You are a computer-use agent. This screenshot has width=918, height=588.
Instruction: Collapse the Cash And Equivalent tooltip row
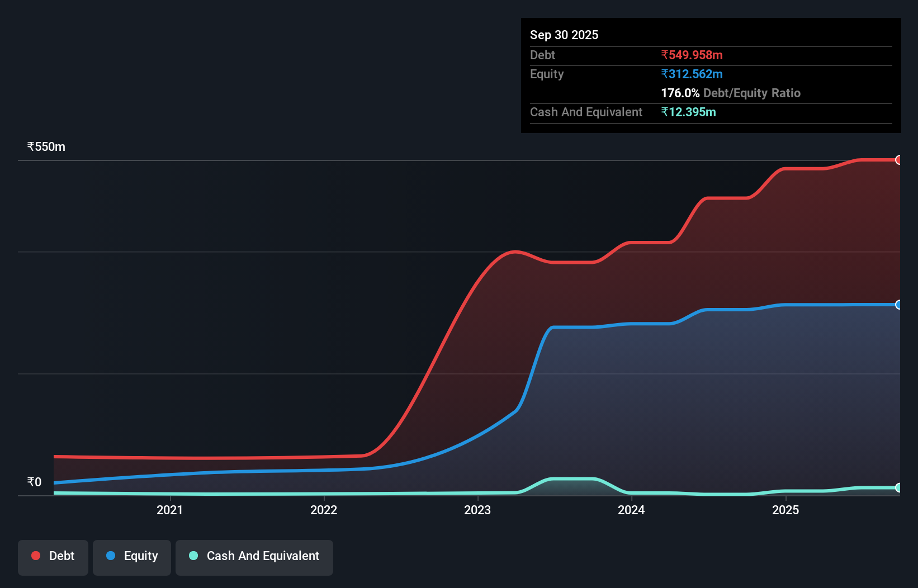pyautogui.click(x=585, y=112)
